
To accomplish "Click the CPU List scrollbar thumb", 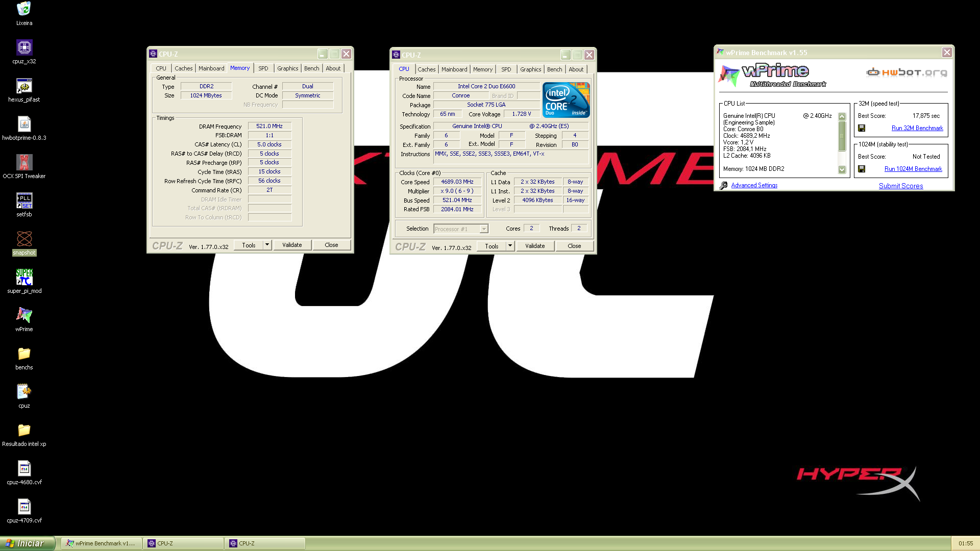I will click(842, 136).
